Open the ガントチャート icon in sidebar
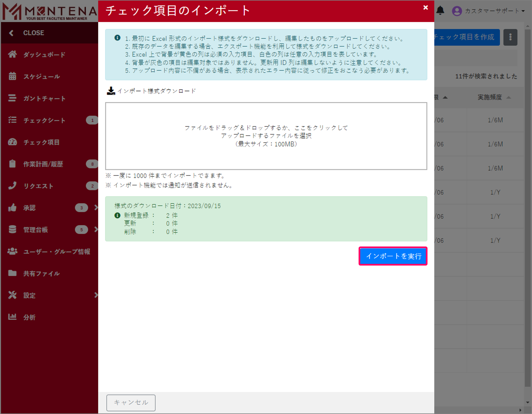Image resolution: width=532 pixels, height=414 pixels. (12, 98)
